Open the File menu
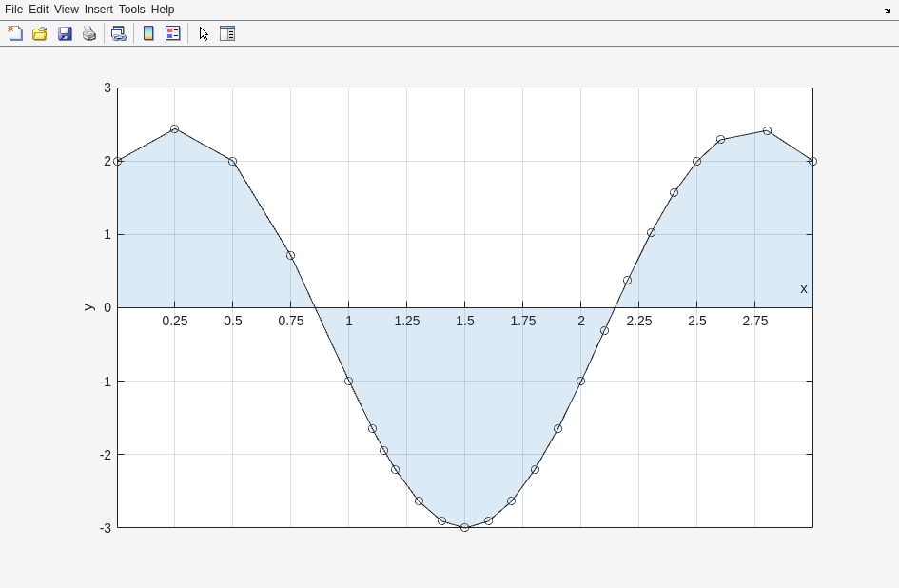This screenshot has width=899, height=588. [13, 10]
